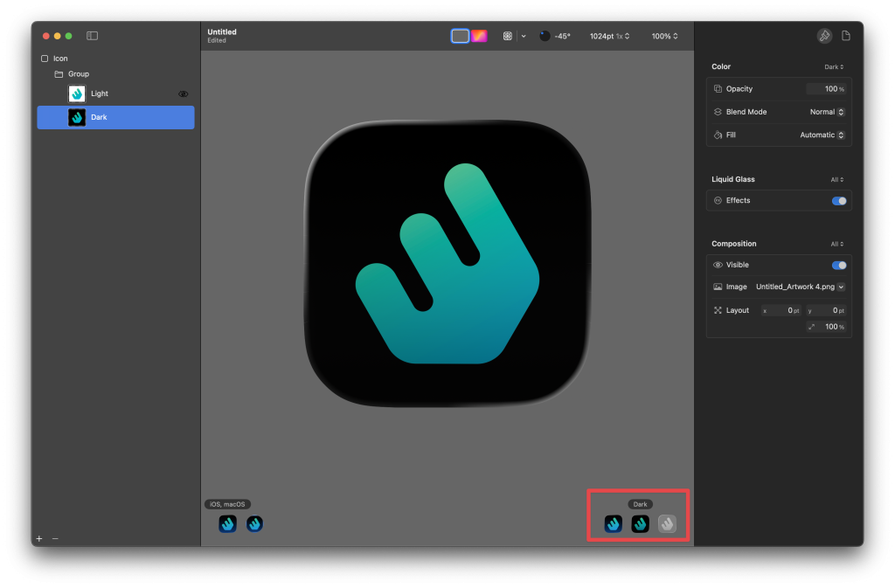The height and width of the screenshot is (588, 895).
Task: Open the document inspector tab
Action: 845,36
